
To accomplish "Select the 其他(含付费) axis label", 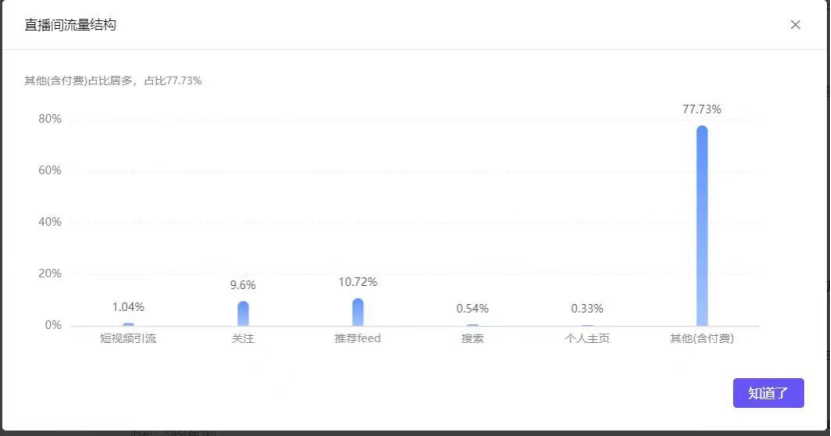I will pyautogui.click(x=702, y=339).
